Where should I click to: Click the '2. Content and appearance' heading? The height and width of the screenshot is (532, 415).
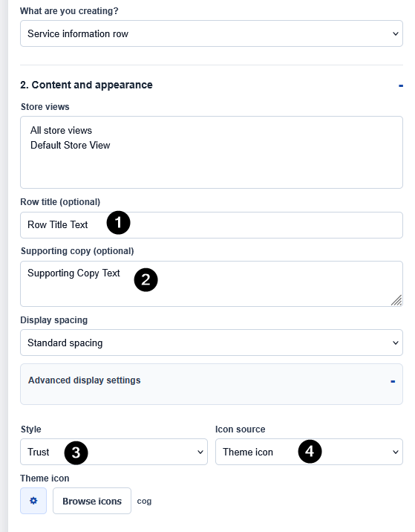click(x=86, y=85)
